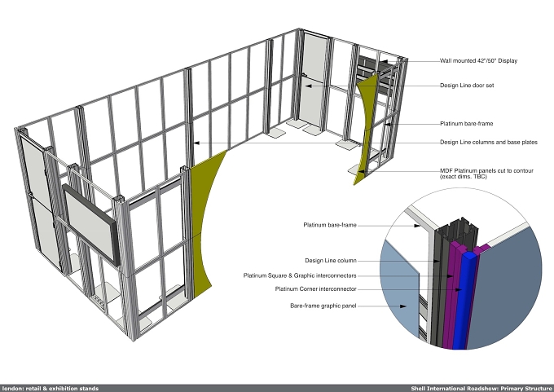Click the left 'Platinum bare-frame' detail label
Viewport: 554px width, 392px height.
click(330, 225)
